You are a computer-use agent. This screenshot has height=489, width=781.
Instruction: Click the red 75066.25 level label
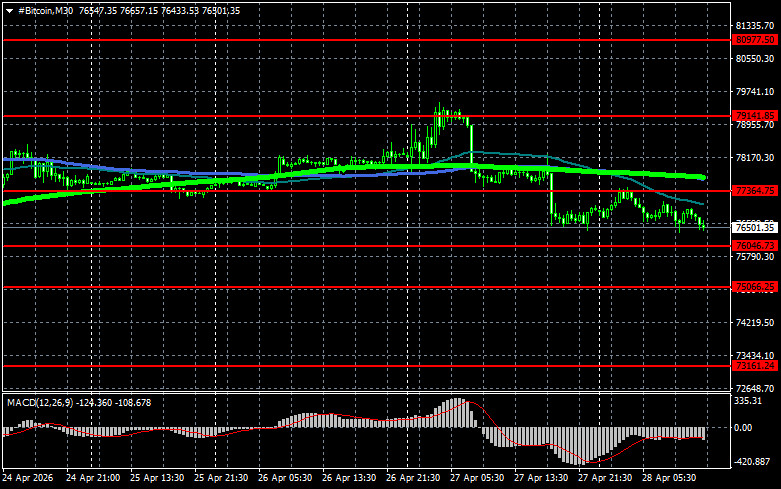[754, 287]
